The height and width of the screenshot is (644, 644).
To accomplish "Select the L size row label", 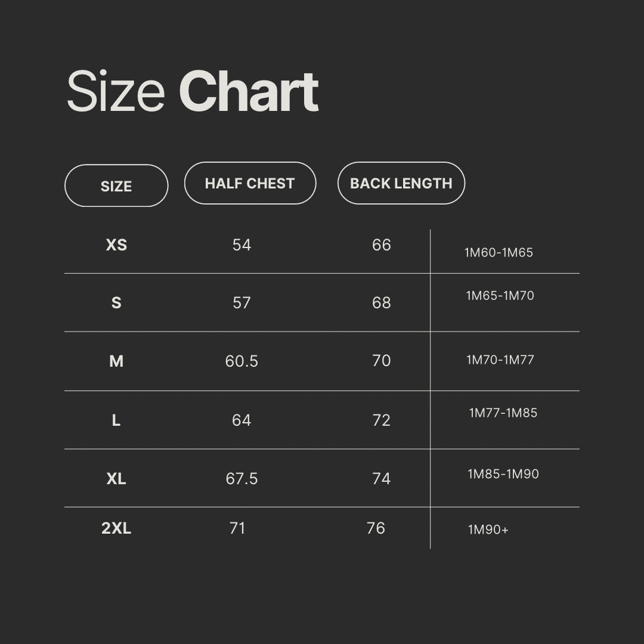I will (116, 420).
